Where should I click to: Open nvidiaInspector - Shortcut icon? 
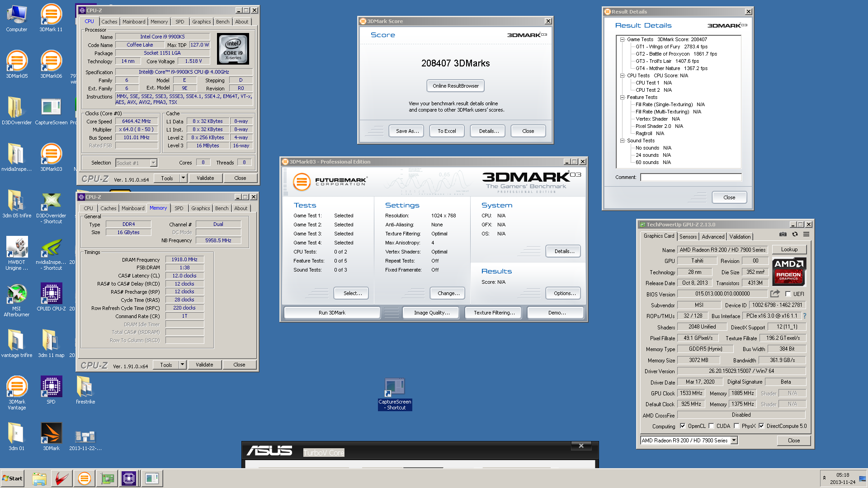51,254
